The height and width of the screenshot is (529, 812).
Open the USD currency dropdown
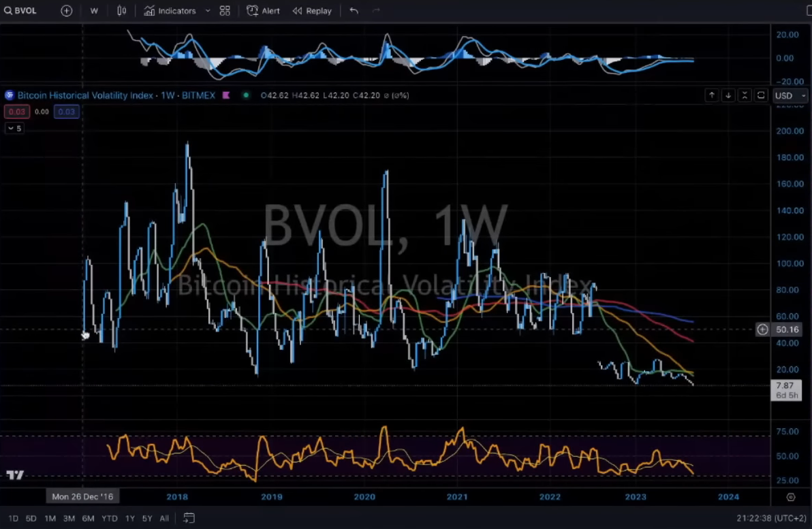click(x=790, y=95)
